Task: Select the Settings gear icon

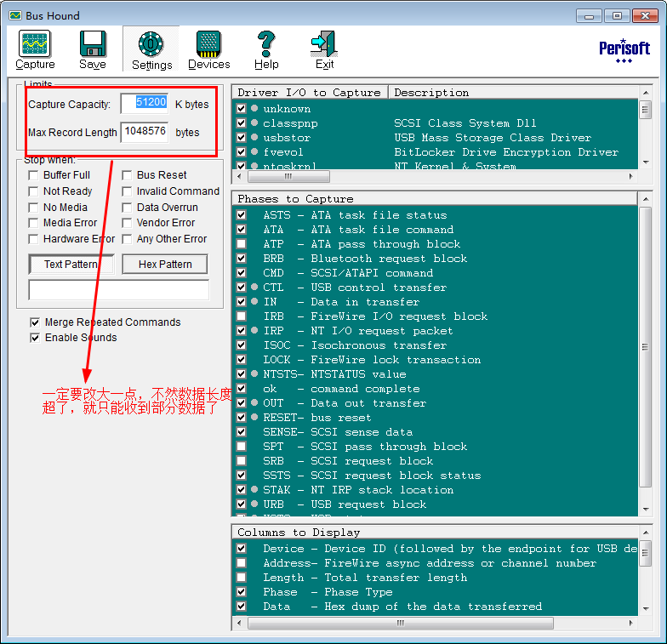Action: [151, 50]
